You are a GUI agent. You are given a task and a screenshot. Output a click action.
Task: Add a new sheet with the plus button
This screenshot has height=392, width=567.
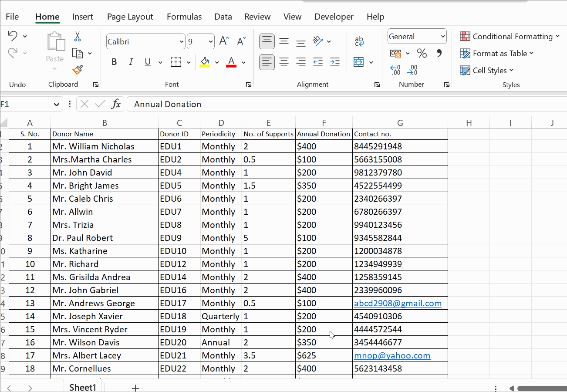coord(135,387)
